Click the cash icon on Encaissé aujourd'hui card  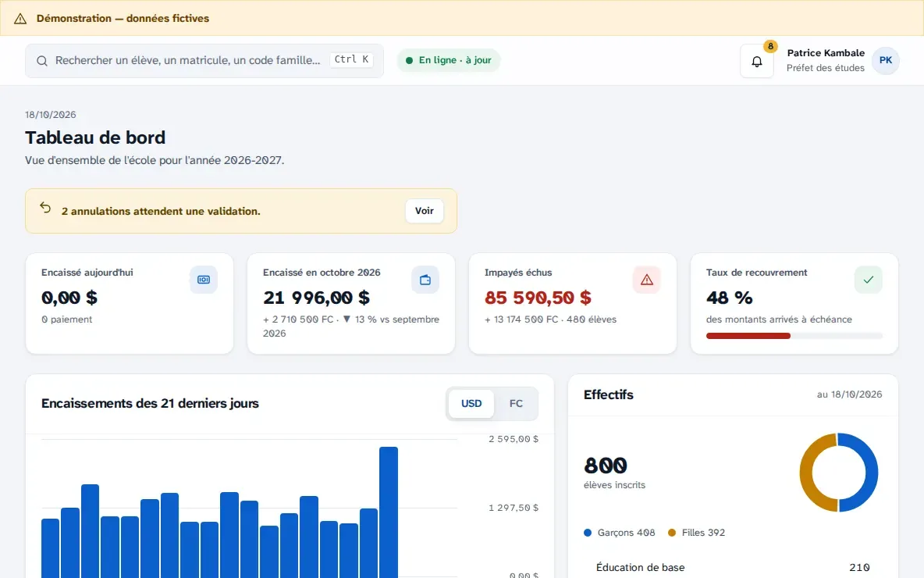[204, 280]
